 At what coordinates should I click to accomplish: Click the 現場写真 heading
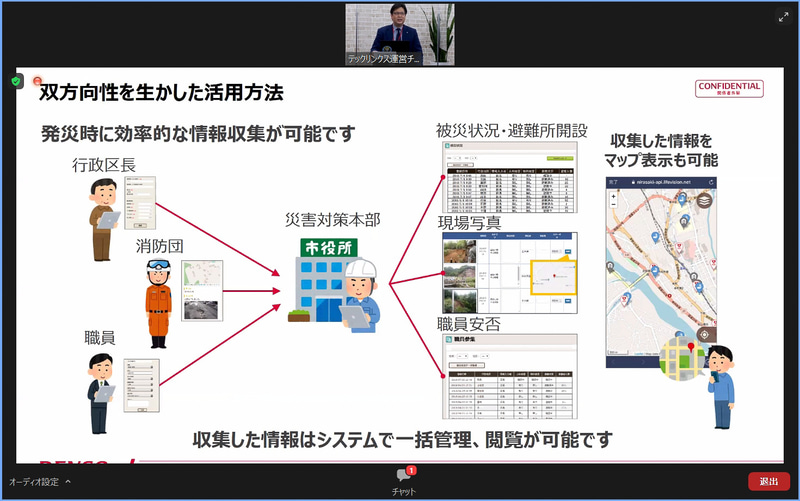(x=469, y=222)
